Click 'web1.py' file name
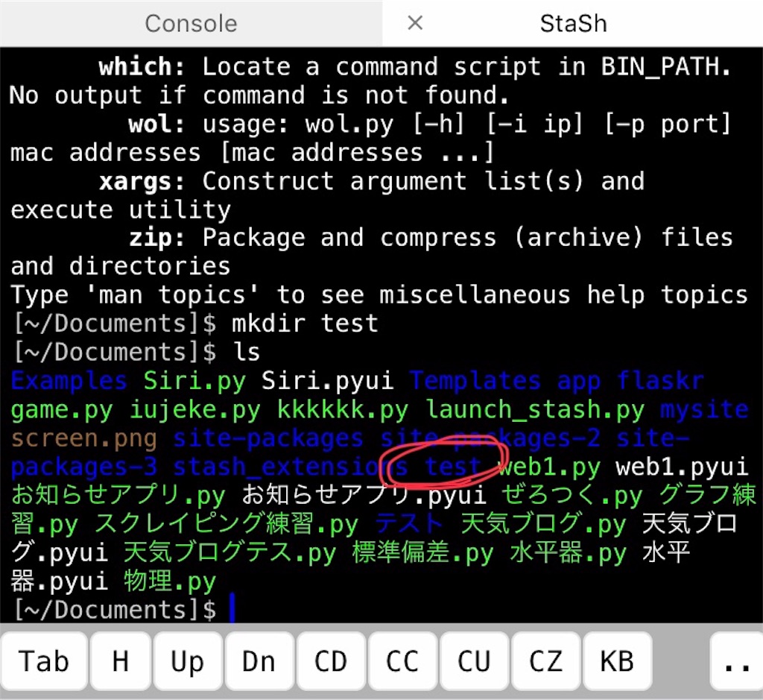This screenshot has width=763, height=700. [549, 467]
